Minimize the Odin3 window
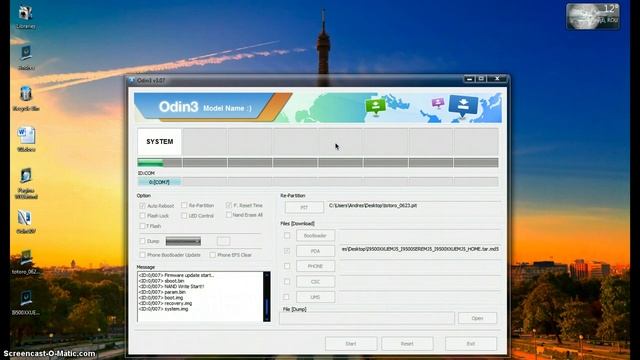 (x=469, y=79)
